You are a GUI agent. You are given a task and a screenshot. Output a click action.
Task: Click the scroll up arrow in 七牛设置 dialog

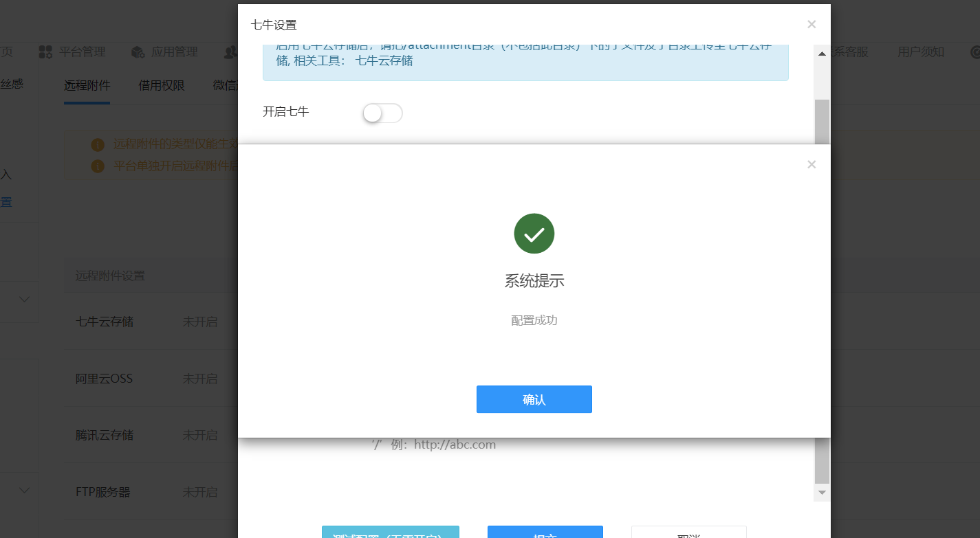click(822, 53)
